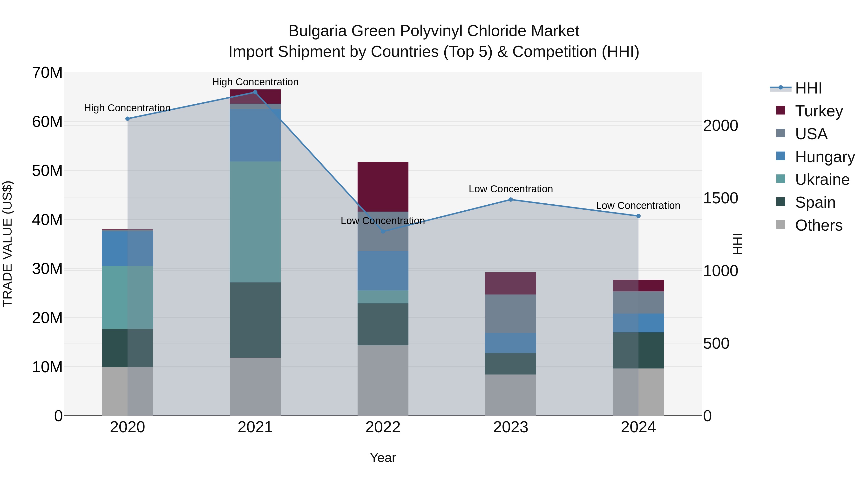
Task: Click the Ukraine teal legend swatch
Action: coord(780,179)
